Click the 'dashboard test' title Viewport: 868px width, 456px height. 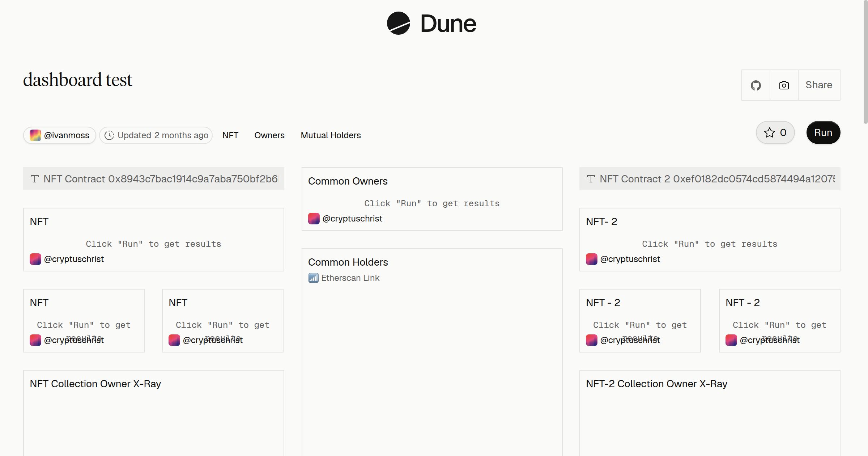pyautogui.click(x=78, y=80)
